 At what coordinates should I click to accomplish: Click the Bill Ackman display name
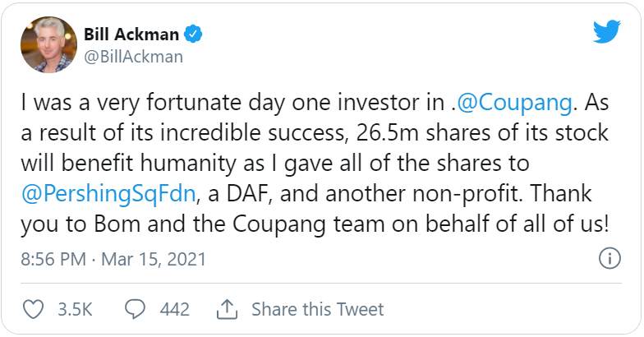[x=133, y=35]
